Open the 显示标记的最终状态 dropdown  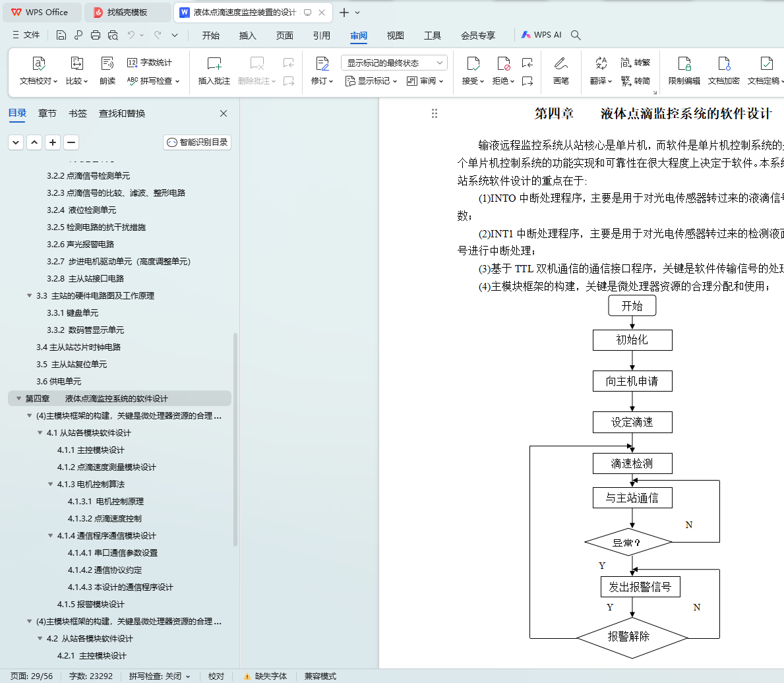(x=394, y=63)
